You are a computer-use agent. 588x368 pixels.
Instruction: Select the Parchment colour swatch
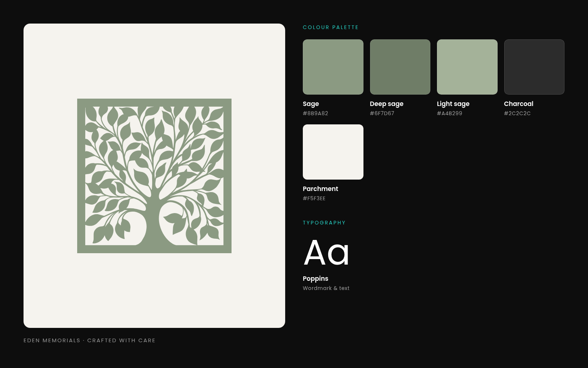point(333,152)
